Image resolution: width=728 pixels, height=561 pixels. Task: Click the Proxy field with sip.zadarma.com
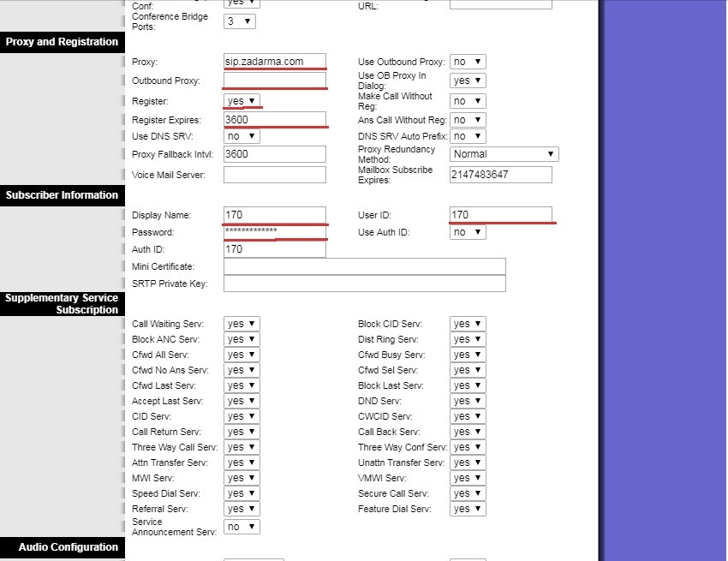pyautogui.click(x=275, y=62)
